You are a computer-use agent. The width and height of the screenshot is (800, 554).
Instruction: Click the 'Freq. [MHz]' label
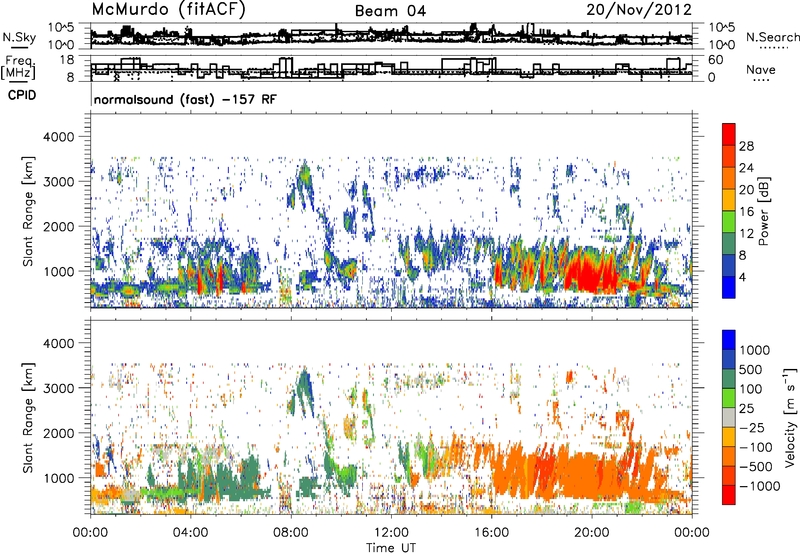point(18,68)
